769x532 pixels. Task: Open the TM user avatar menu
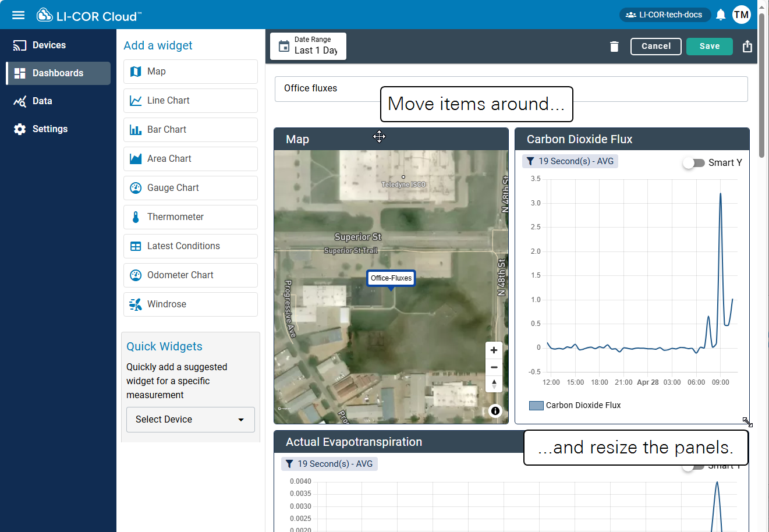742,15
